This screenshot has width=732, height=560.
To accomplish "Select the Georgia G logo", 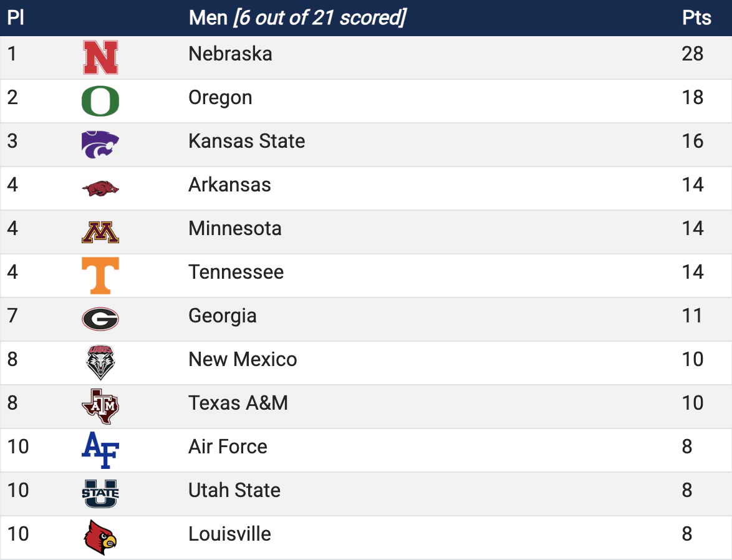I will (x=100, y=319).
